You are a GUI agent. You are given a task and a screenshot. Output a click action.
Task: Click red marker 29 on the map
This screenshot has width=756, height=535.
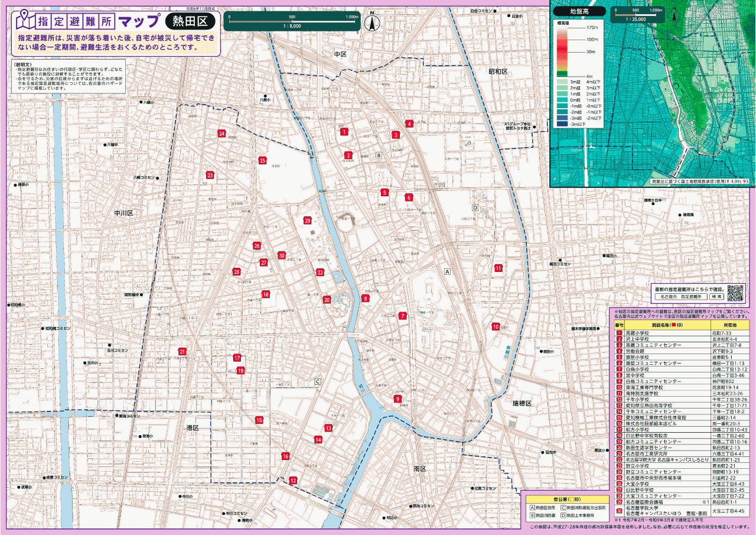coord(307,221)
